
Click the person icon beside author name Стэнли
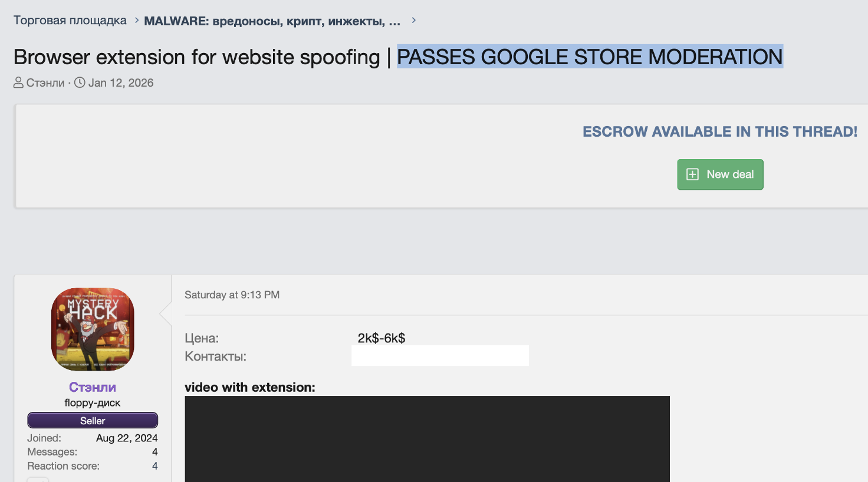pos(18,82)
